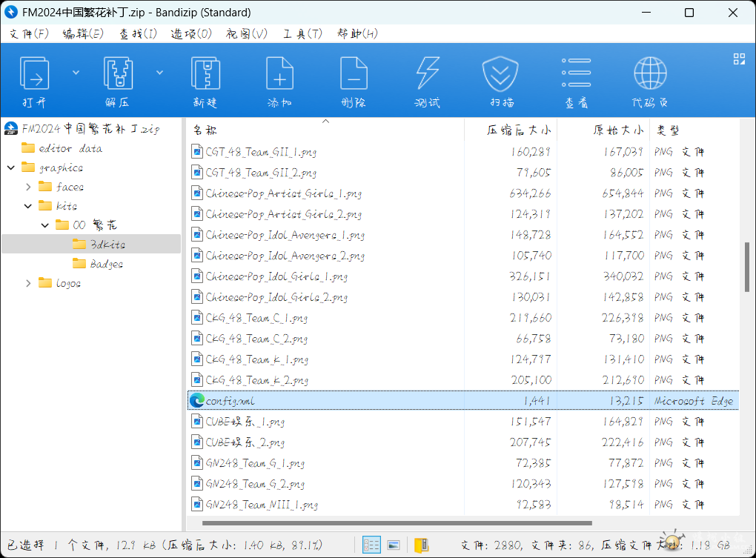Screen dimensions: 756x558
Task: Click the Open archive toolbar icon
Action: [34, 73]
